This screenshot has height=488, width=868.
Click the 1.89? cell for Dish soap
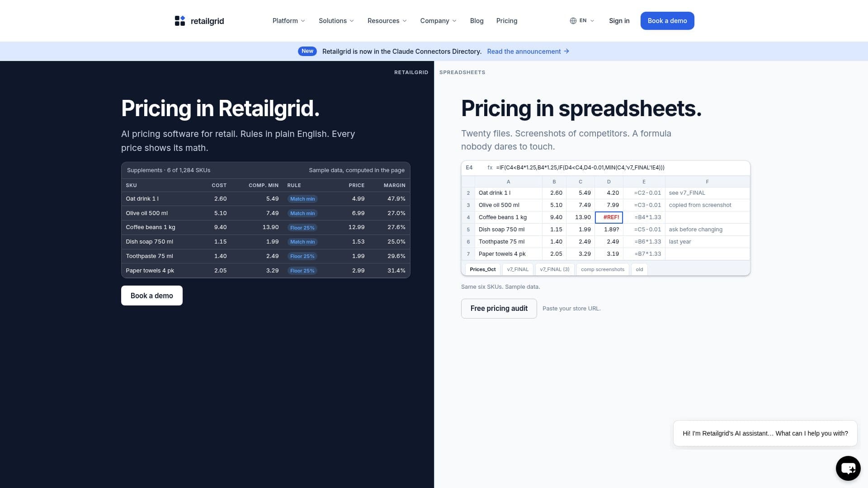609,230
